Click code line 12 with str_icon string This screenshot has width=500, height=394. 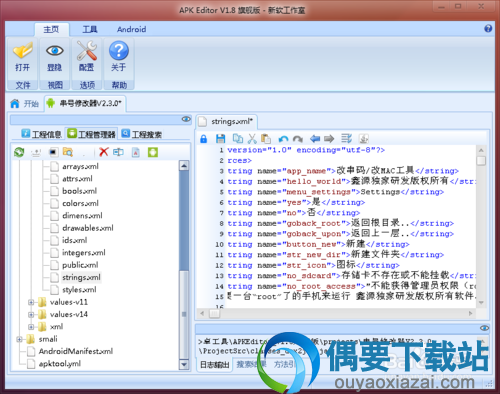click(313, 265)
